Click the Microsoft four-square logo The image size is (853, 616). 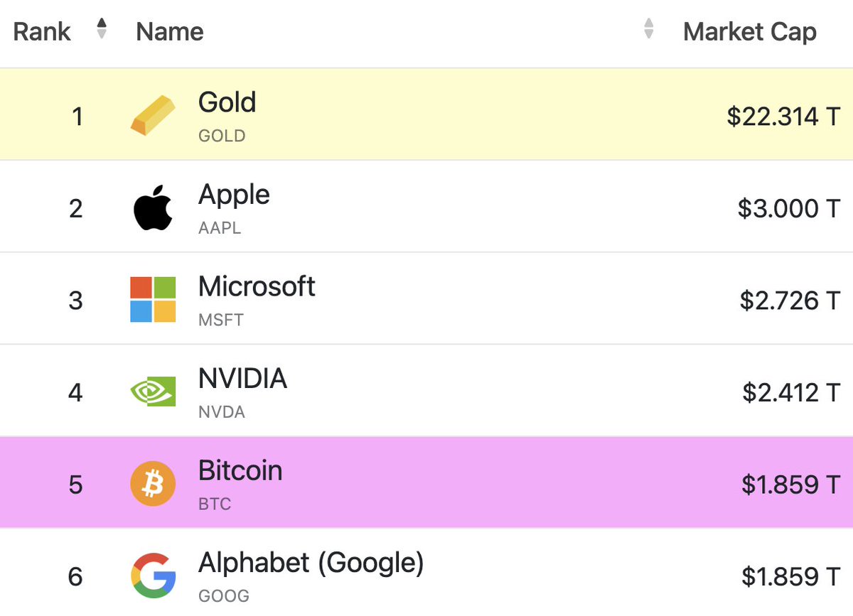pyautogui.click(x=151, y=299)
